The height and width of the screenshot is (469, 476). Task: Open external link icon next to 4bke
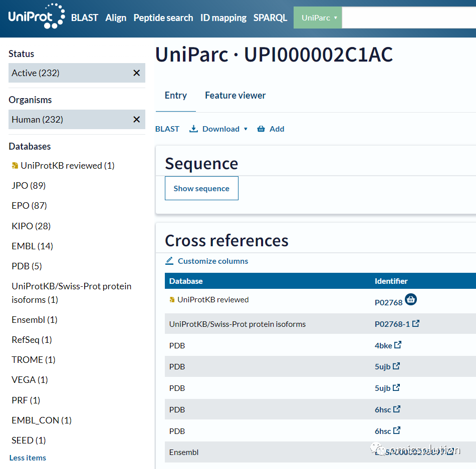click(398, 345)
